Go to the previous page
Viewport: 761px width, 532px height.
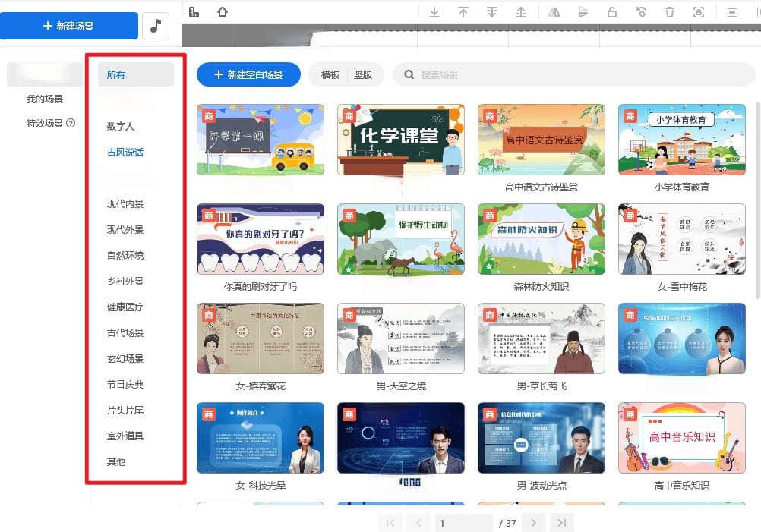click(x=418, y=523)
